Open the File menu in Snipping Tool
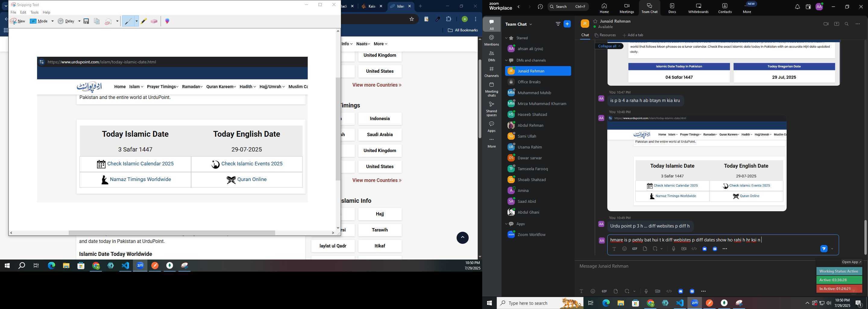 [x=13, y=12]
